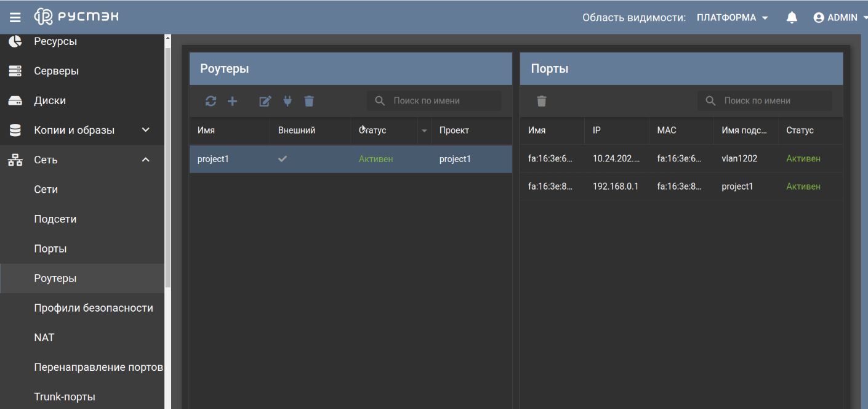Screen dimensions: 868x409
Task: Add a new router with plus icon
Action: point(232,101)
